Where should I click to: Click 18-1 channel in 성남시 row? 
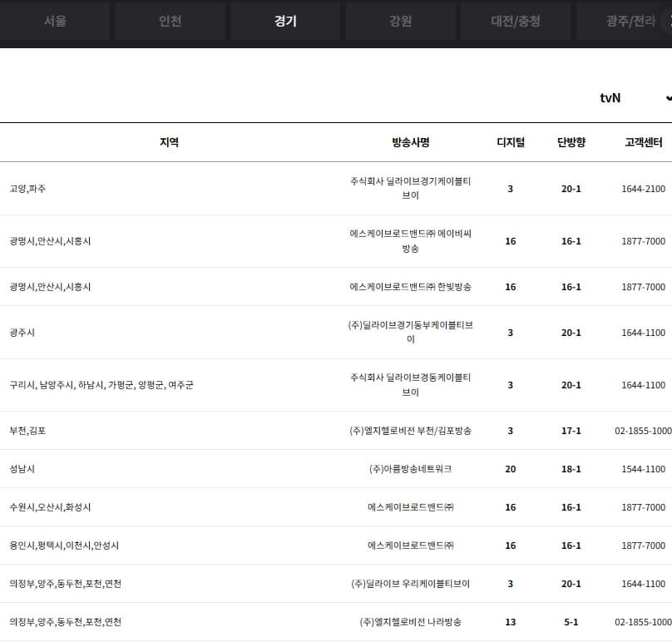[x=571, y=469]
